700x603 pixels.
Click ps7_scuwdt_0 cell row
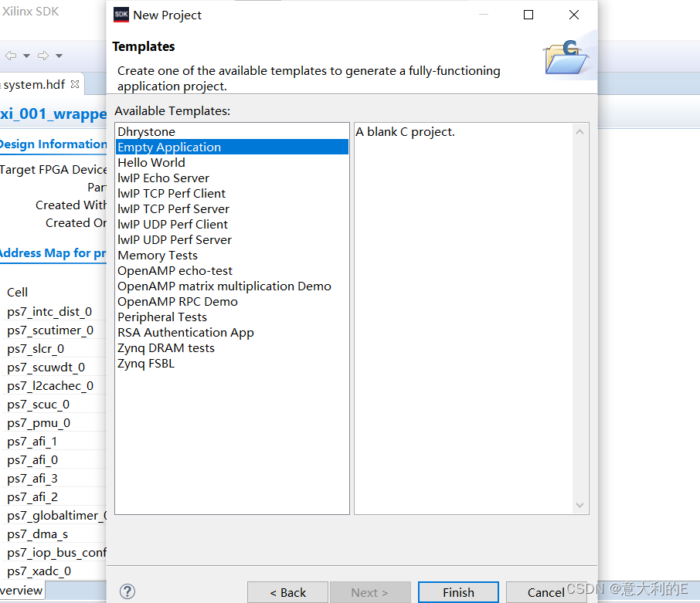[x=46, y=368]
